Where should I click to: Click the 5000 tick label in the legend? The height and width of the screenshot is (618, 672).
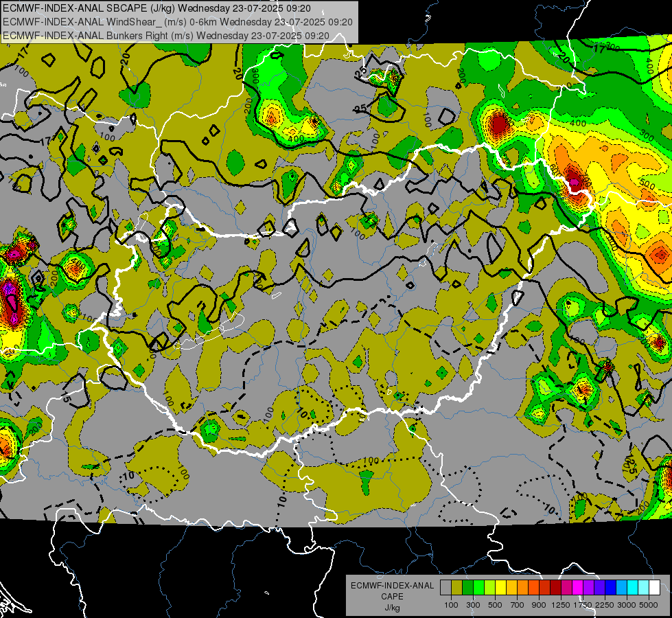(x=649, y=605)
